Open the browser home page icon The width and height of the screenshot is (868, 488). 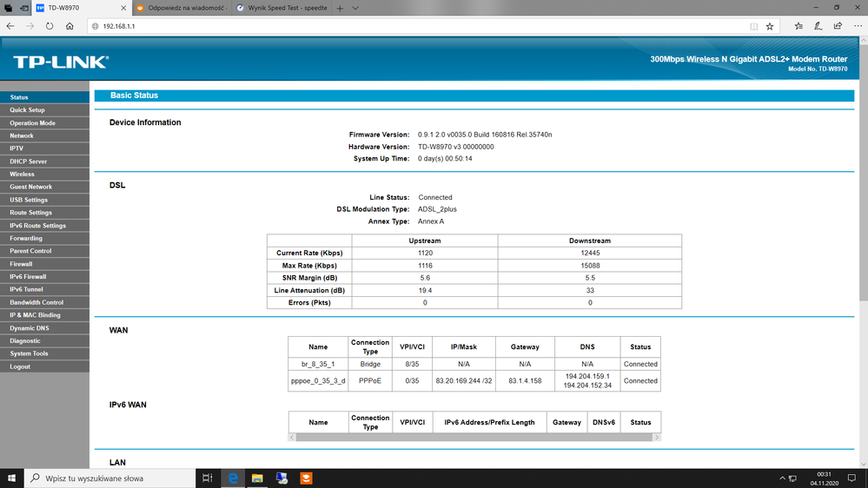click(x=70, y=26)
